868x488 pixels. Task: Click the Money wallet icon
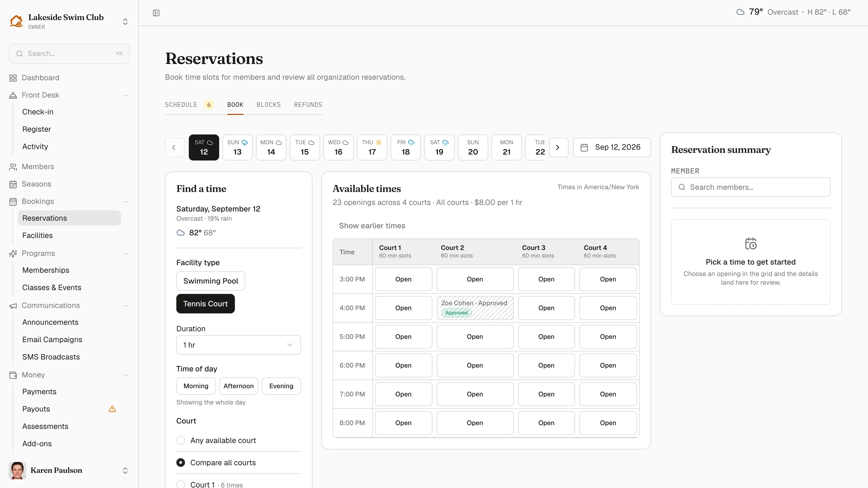pyautogui.click(x=13, y=375)
